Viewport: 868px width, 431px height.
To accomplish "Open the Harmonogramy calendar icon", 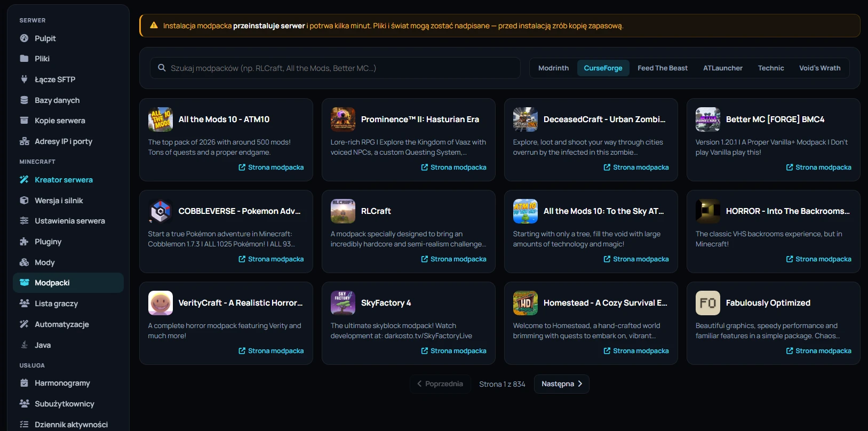I will (24, 383).
